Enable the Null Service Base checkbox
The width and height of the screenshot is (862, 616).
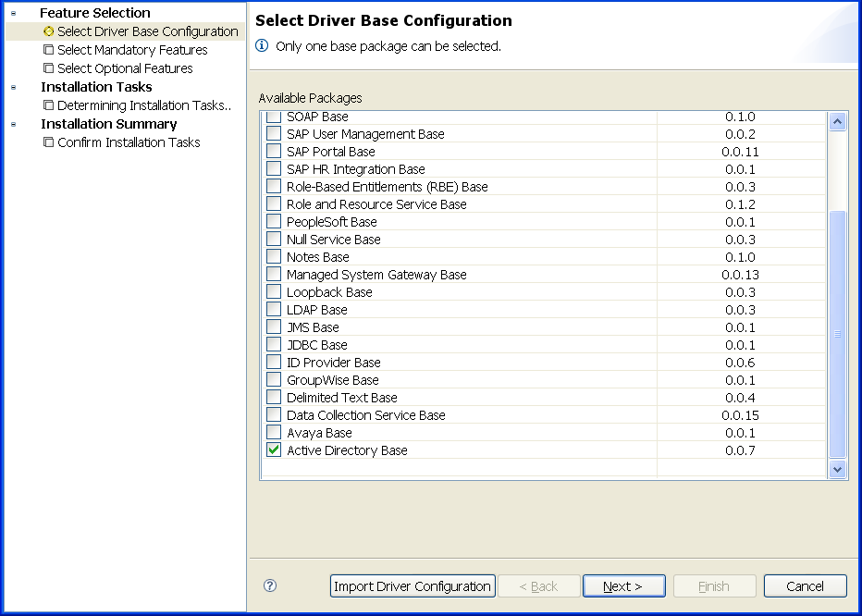[x=274, y=239]
